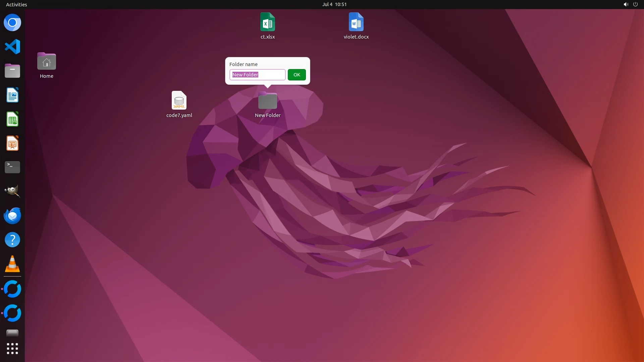Click the volume speaker icon in top bar
Screen dimensions: 644x362
[x=626, y=4]
